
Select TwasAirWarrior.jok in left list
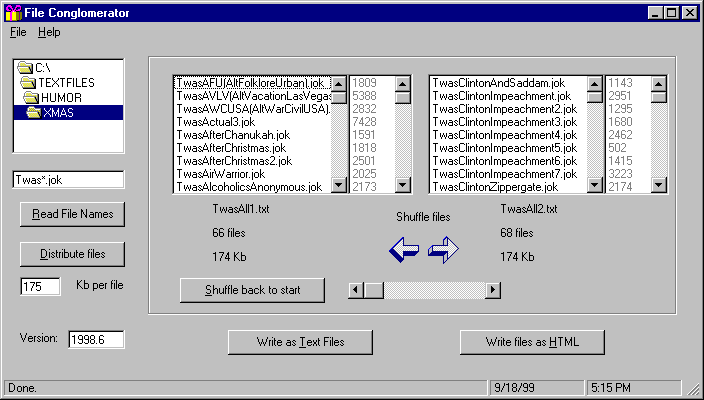tap(252, 174)
